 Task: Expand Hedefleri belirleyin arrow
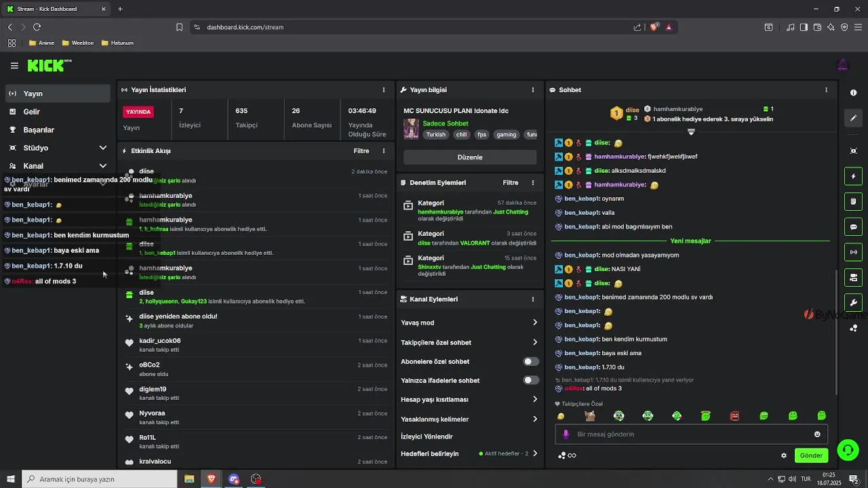point(534,453)
